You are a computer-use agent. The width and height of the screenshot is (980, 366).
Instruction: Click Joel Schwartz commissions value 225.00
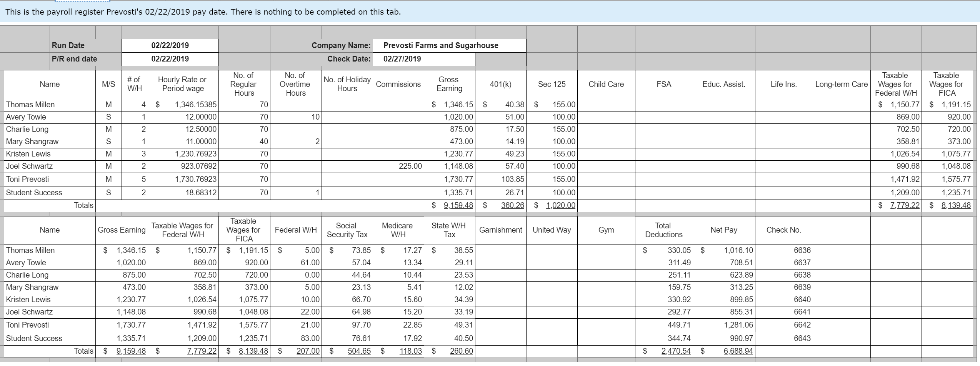point(398,166)
